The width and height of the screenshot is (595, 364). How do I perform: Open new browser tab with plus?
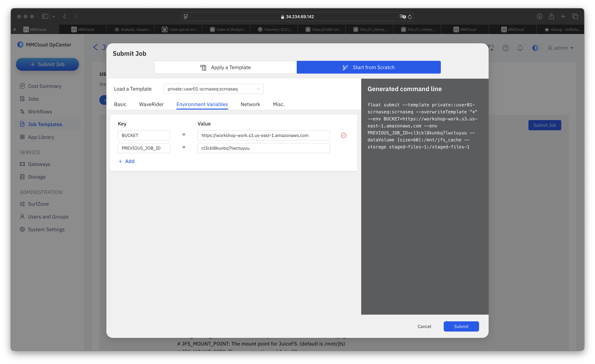563,16
